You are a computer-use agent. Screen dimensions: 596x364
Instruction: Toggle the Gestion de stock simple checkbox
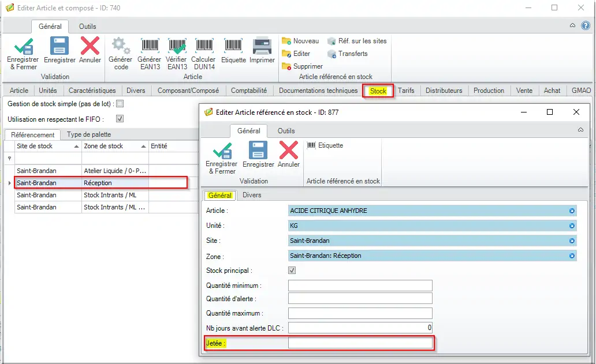point(120,104)
